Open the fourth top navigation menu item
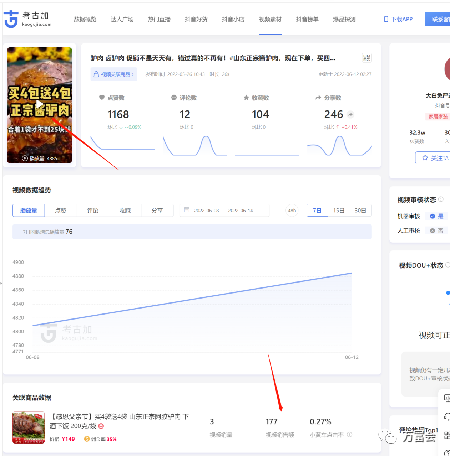 (196, 19)
